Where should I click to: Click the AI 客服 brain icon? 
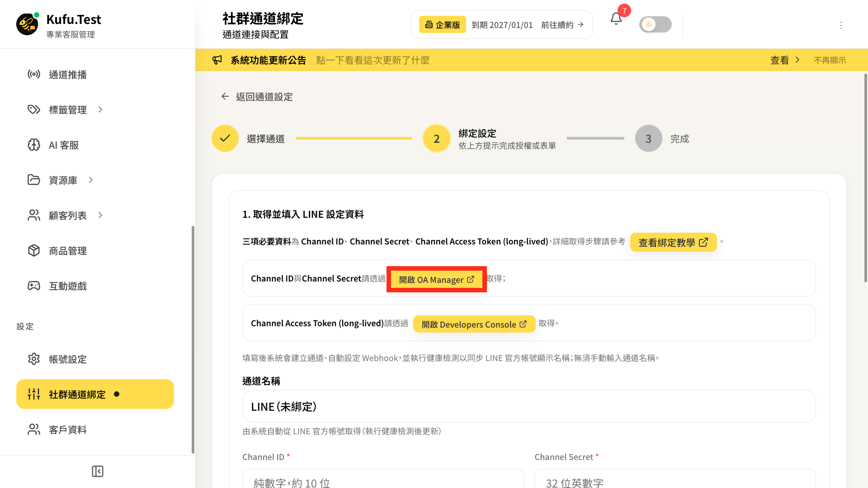pyautogui.click(x=34, y=145)
